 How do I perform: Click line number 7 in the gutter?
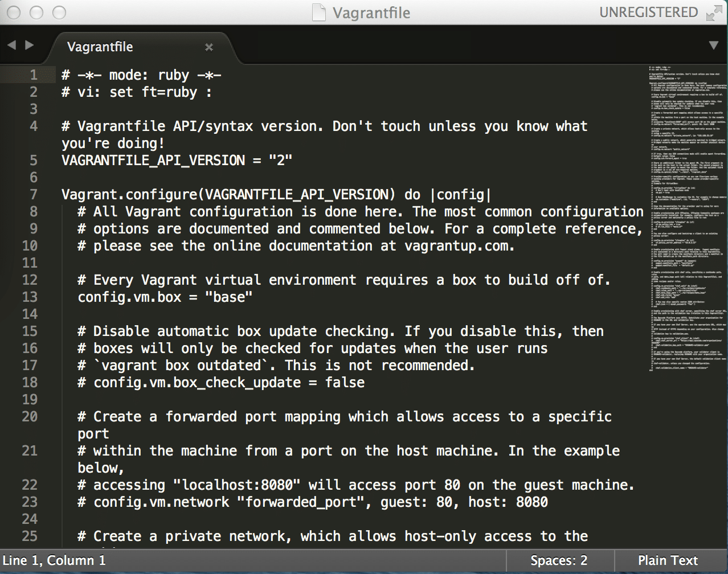(x=34, y=194)
